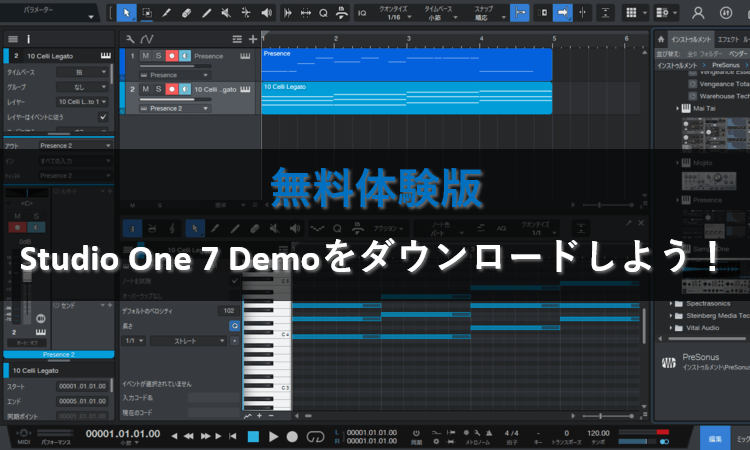Switch to the エフェクト browser tab

(x=728, y=40)
